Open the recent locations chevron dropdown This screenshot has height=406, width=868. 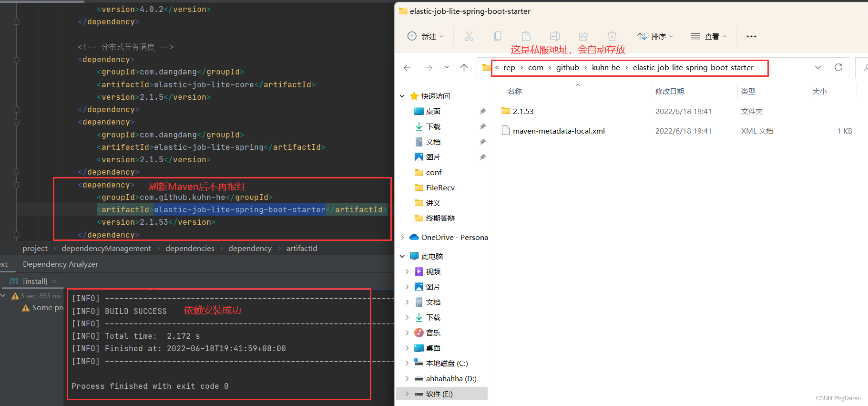click(447, 68)
